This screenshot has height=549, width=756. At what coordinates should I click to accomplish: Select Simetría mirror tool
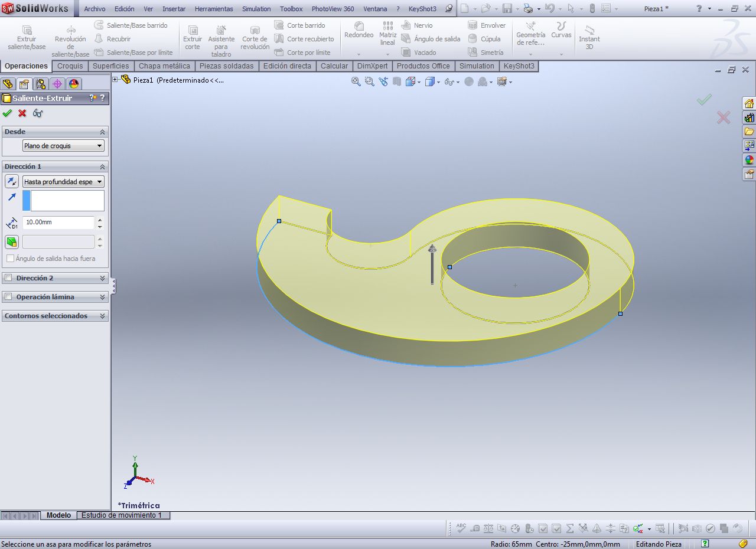(x=485, y=53)
